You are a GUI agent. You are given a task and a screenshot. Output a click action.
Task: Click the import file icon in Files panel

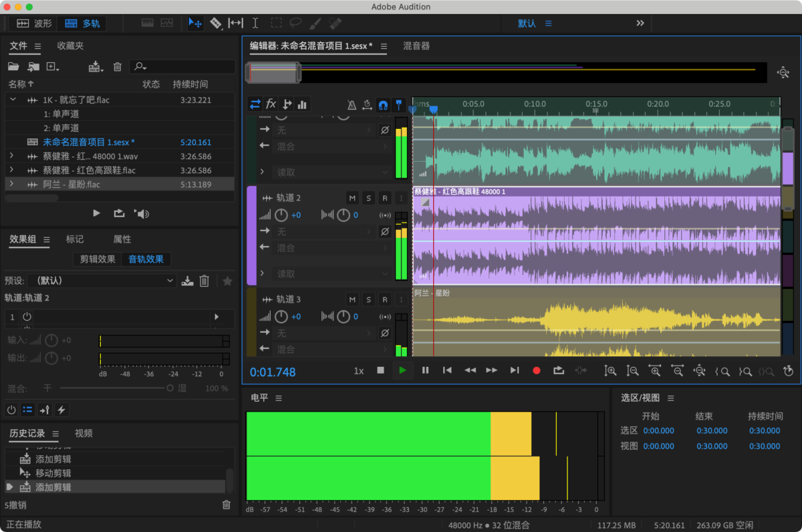[x=33, y=67]
